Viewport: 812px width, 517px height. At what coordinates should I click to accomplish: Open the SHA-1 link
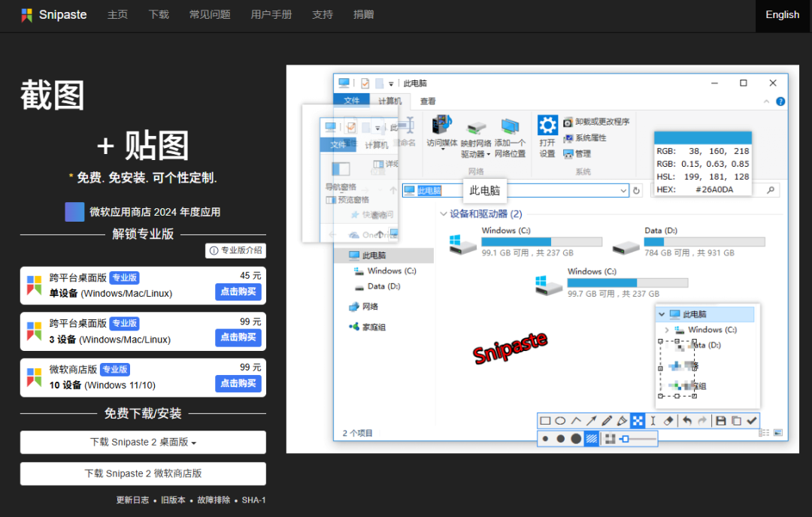(x=254, y=500)
